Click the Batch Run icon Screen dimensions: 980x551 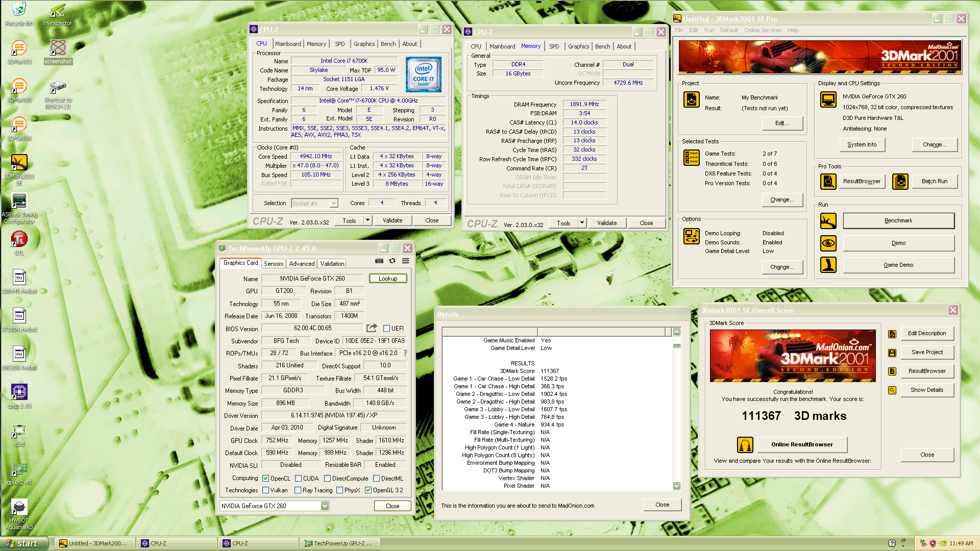pos(900,181)
